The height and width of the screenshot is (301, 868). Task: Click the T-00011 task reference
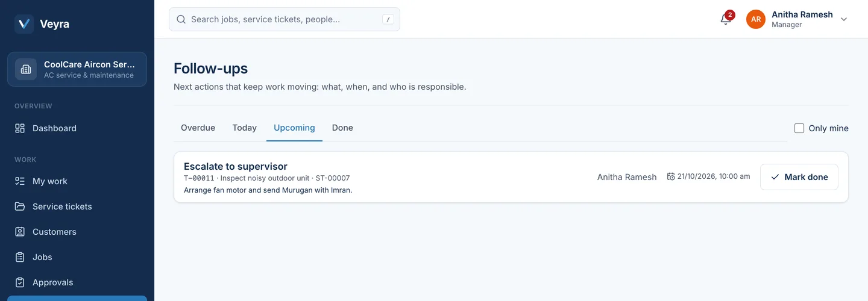click(x=199, y=178)
